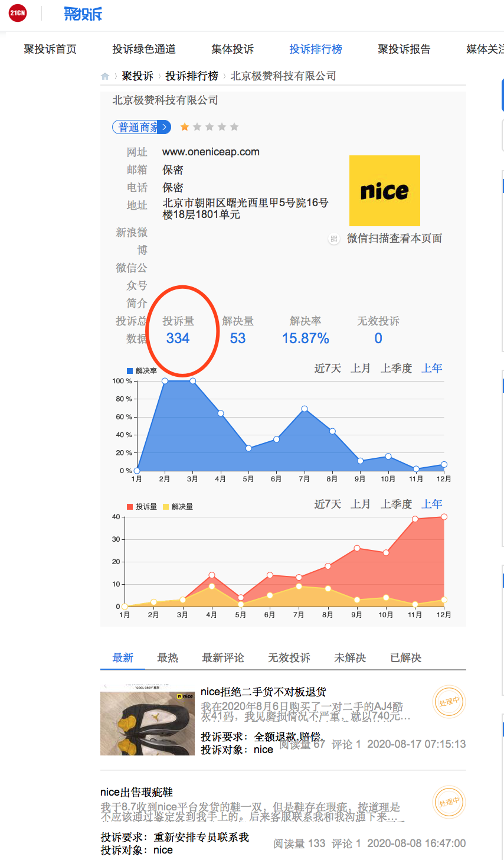Select 上月 in 投诉量 chart
Screen dimensions: 504x860
pyautogui.click(x=361, y=504)
